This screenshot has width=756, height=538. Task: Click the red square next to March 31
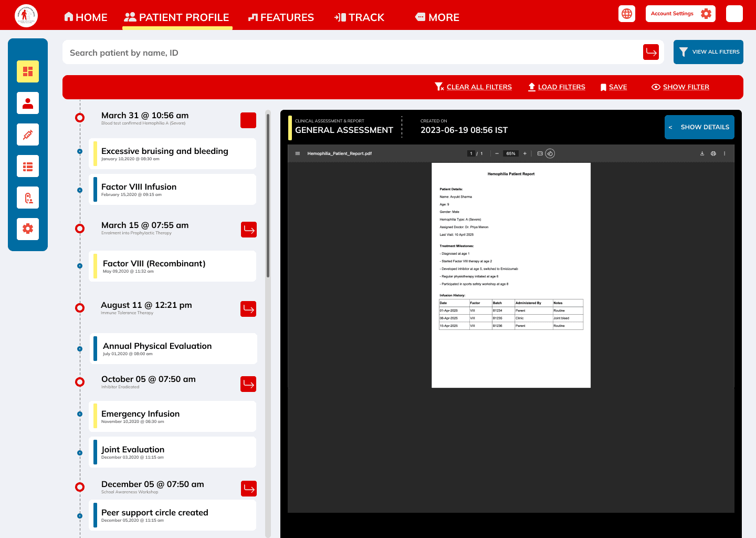pos(248,120)
